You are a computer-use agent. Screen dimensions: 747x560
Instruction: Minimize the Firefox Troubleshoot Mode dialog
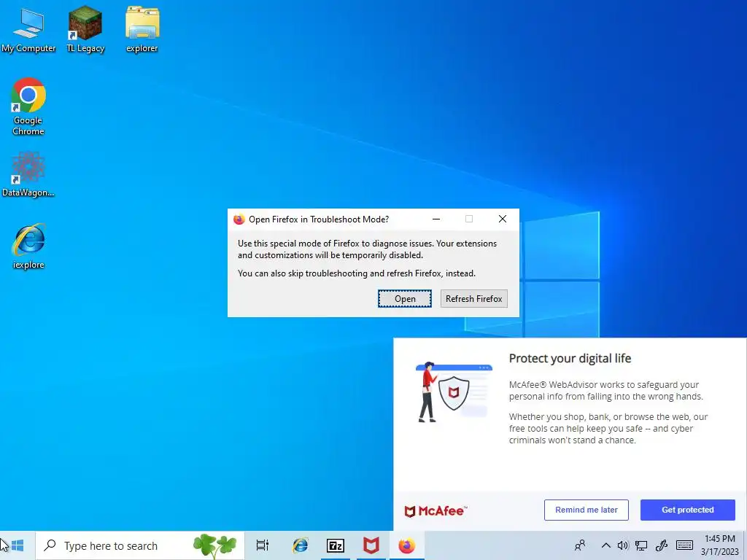tap(436, 219)
